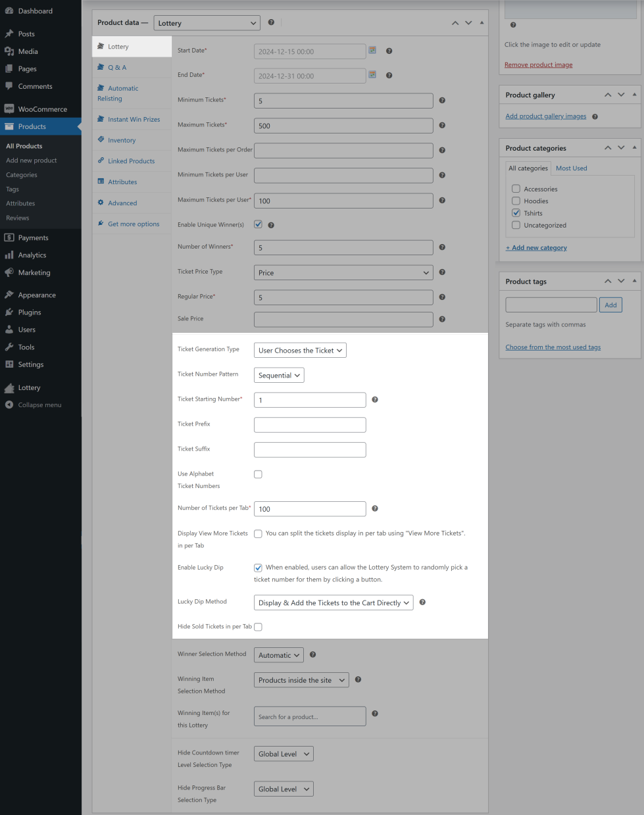Image resolution: width=644 pixels, height=815 pixels.
Task: Click help icon for Ticket Price Type
Action: (x=442, y=272)
